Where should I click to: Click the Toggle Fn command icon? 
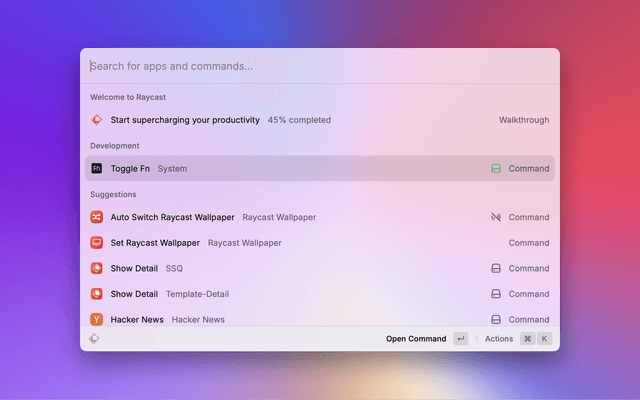(x=97, y=169)
